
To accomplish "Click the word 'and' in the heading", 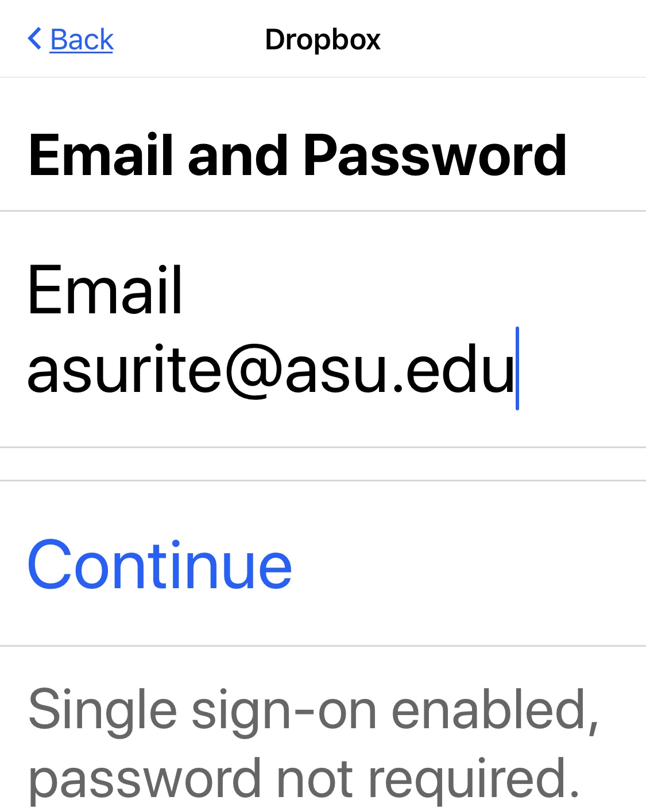I will [238, 155].
